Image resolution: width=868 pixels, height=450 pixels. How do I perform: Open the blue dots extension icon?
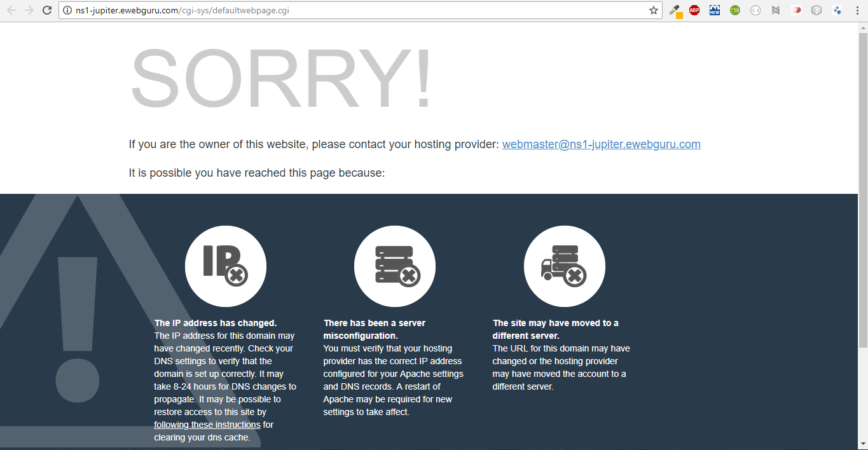[837, 10]
